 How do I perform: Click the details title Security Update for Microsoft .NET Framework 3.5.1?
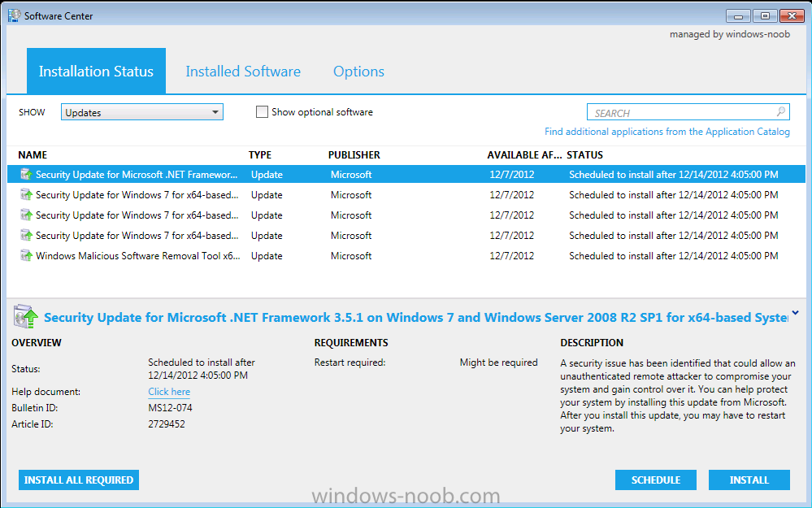pos(416,318)
